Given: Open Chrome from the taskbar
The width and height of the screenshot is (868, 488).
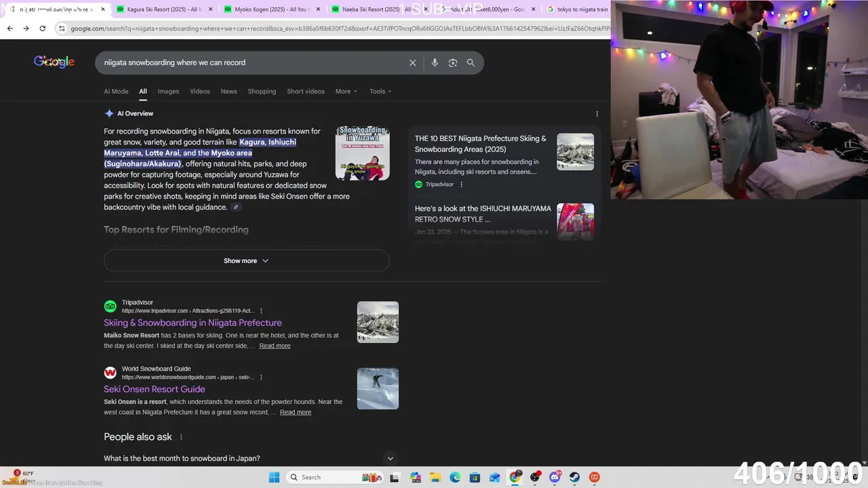Looking at the screenshot, I should point(515,477).
